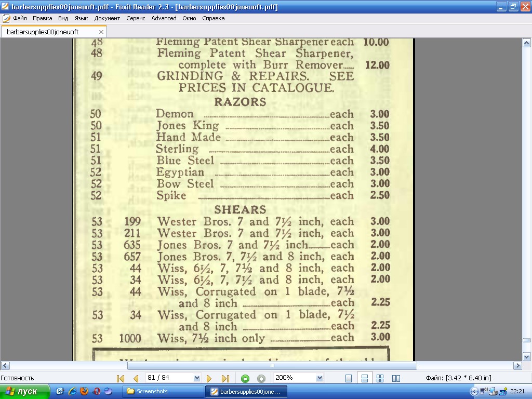Expand the 200% zoom level dropdown

point(320,378)
